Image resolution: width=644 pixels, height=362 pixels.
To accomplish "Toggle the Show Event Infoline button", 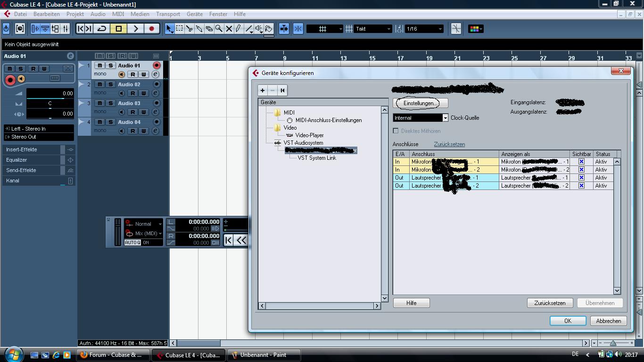I will pyautogui.click(x=45, y=29).
